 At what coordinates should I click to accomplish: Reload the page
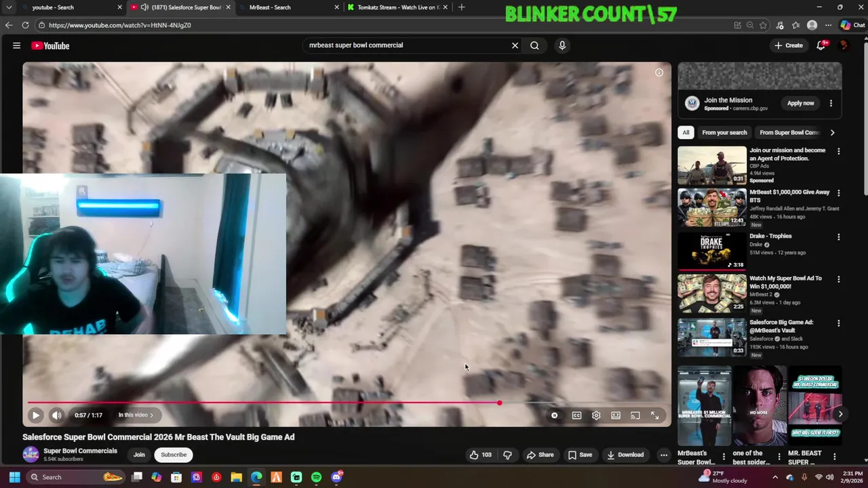coord(25,25)
